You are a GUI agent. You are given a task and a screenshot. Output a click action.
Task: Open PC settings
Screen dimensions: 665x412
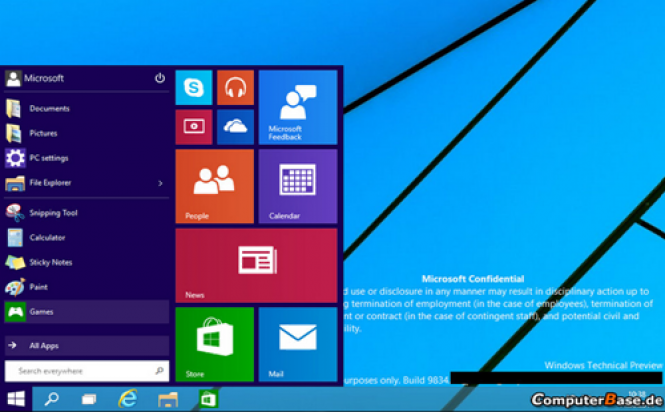pyautogui.click(x=87, y=158)
